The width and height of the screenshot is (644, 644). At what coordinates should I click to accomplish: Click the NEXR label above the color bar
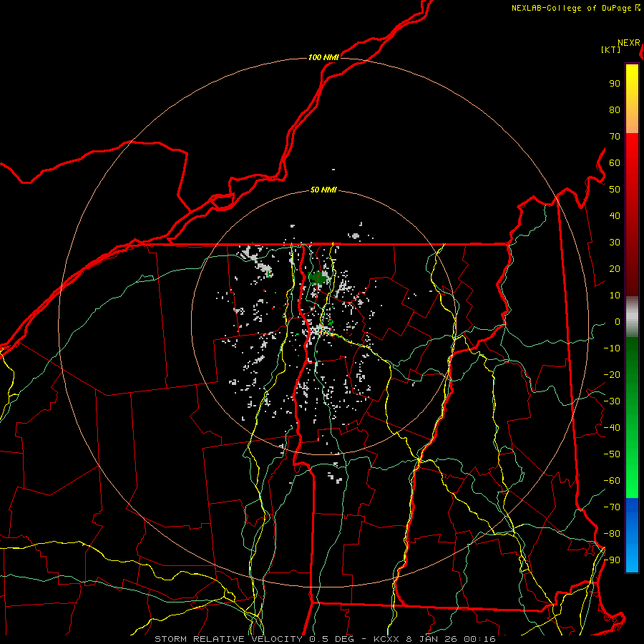pos(629,43)
